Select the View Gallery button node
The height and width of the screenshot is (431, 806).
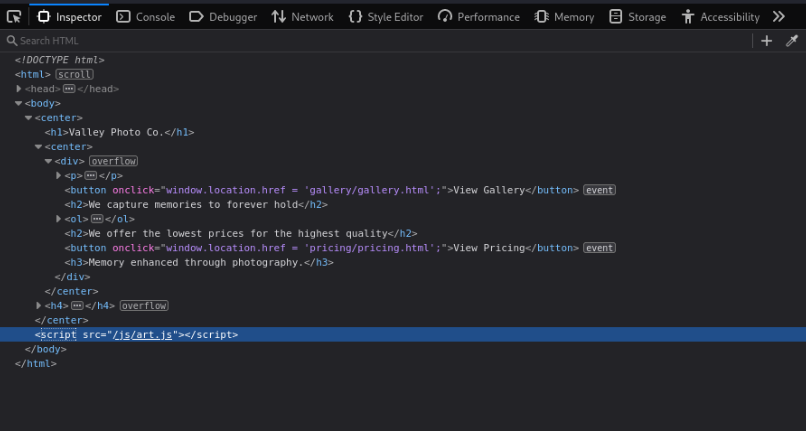click(x=322, y=190)
